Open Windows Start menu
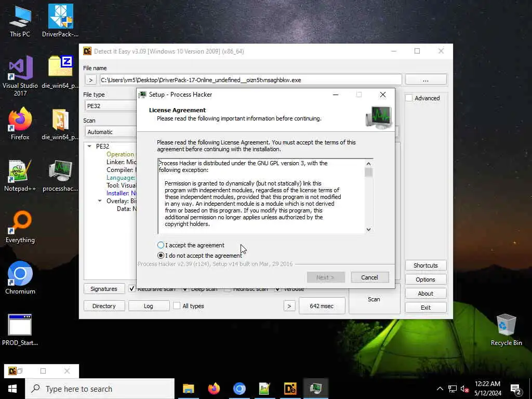The height and width of the screenshot is (399, 532). point(12,389)
